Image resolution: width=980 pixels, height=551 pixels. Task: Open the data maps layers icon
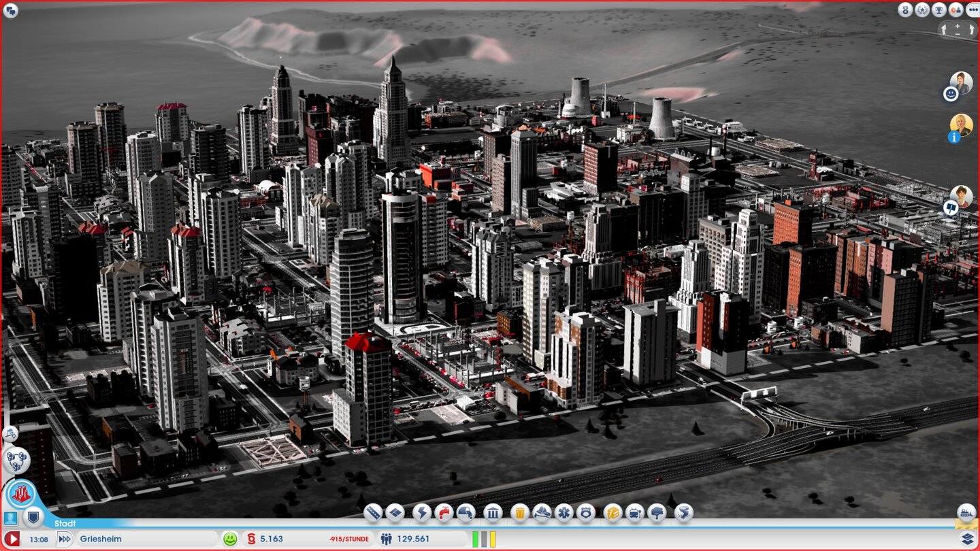(967, 539)
